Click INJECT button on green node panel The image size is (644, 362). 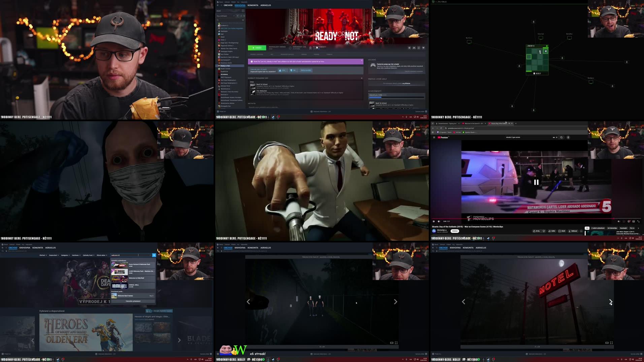click(537, 73)
